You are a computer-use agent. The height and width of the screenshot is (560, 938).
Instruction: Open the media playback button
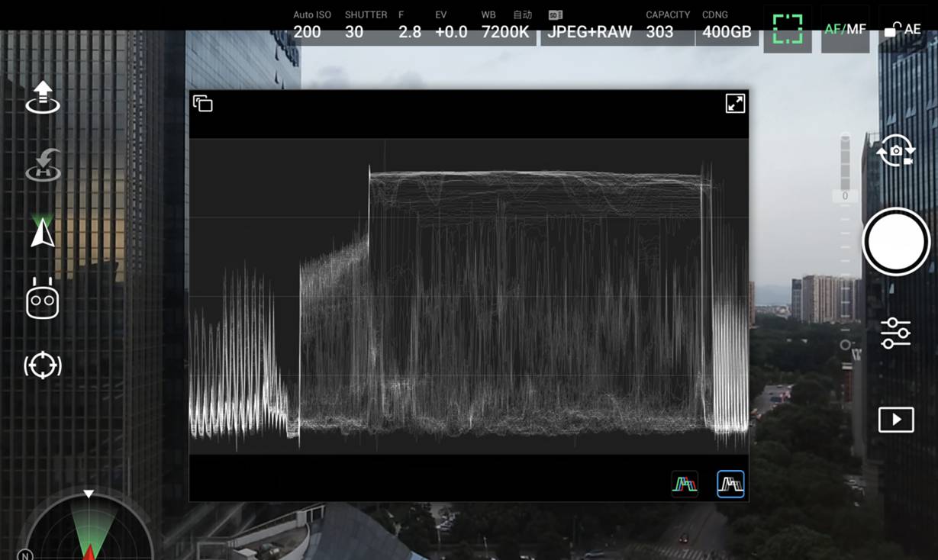(895, 420)
